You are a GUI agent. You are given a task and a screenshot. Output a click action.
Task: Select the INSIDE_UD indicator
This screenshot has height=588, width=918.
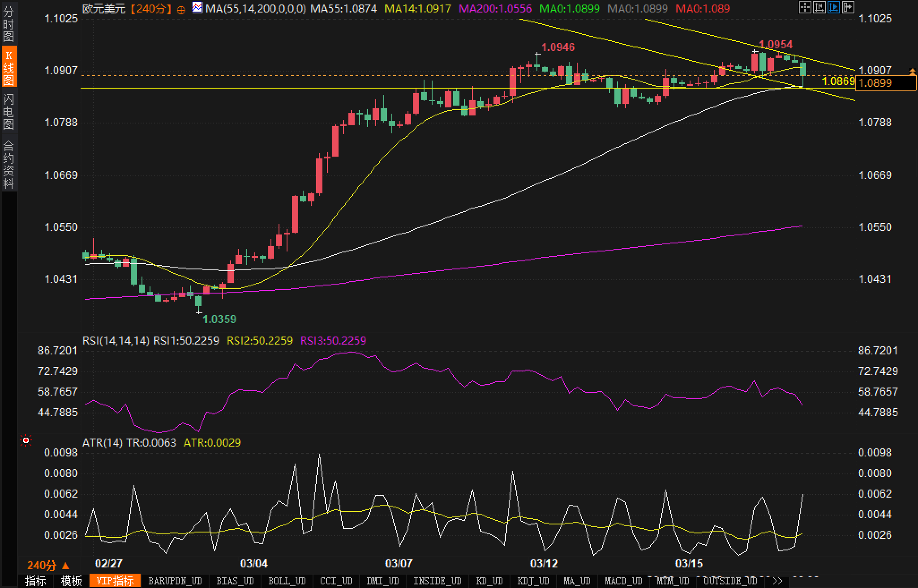point(438,581)
